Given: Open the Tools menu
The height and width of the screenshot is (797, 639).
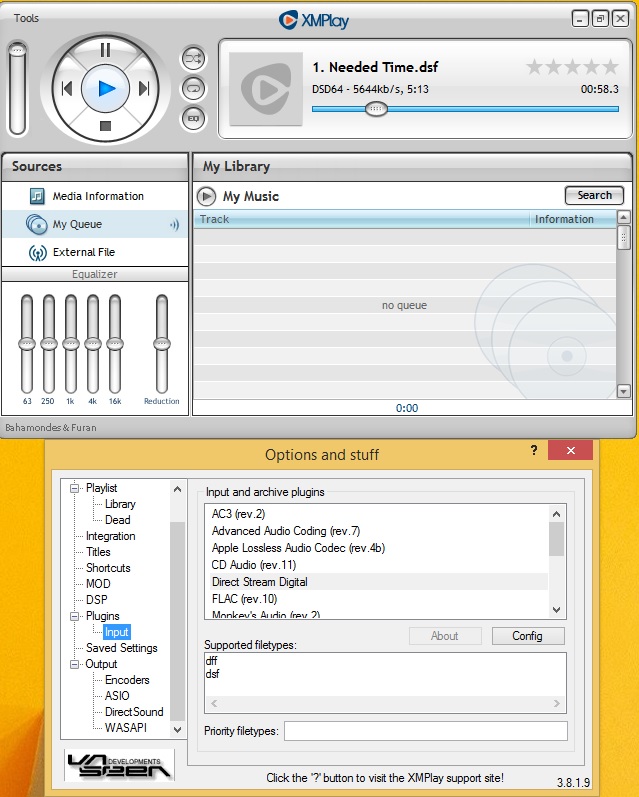Looking at the screenshot, I should click(x=26, y=18).
